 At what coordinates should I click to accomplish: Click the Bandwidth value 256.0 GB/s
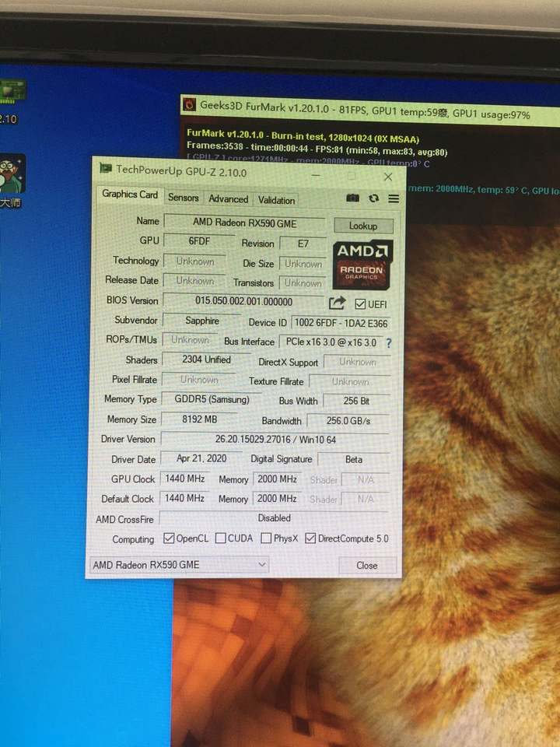pos(348,421)
